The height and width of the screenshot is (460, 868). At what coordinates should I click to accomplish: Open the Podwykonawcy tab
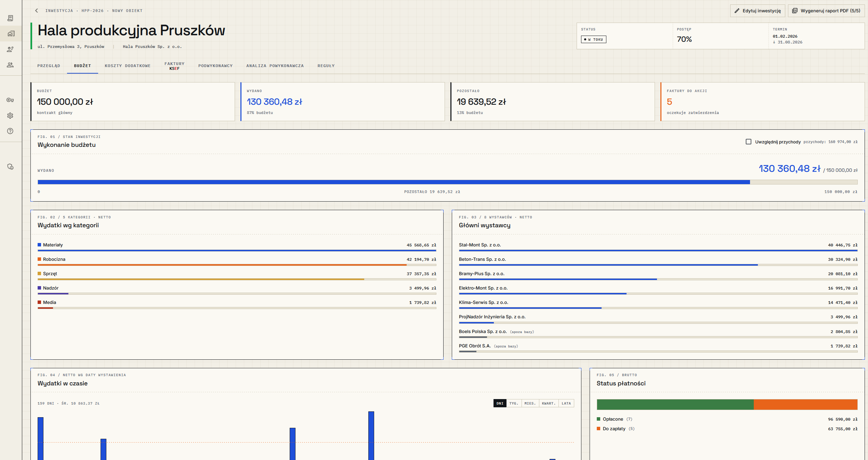tap(215, 66)
